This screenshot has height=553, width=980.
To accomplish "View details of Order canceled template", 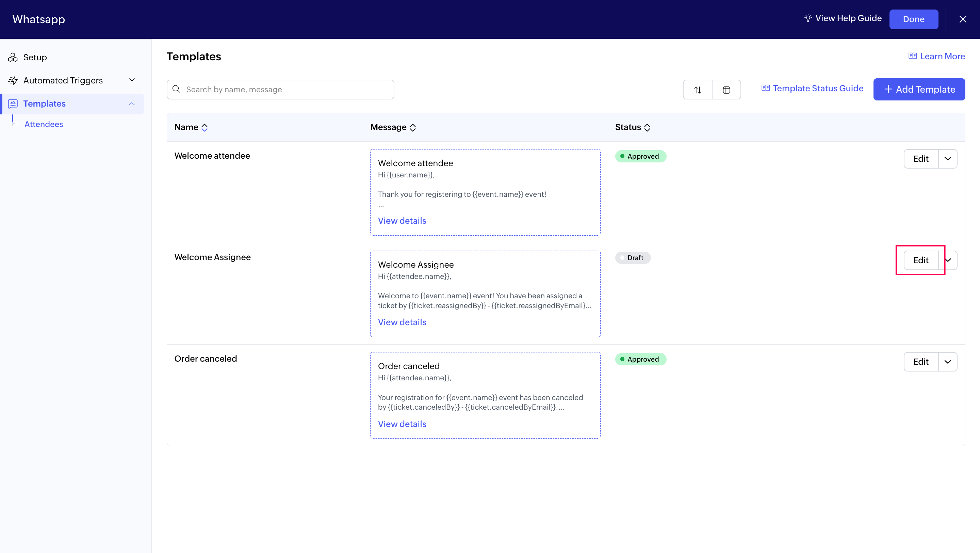I will pos(402,424).
